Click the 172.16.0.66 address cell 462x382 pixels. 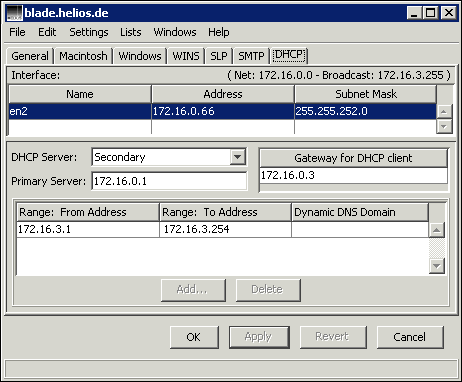click(x=223, y=111)
